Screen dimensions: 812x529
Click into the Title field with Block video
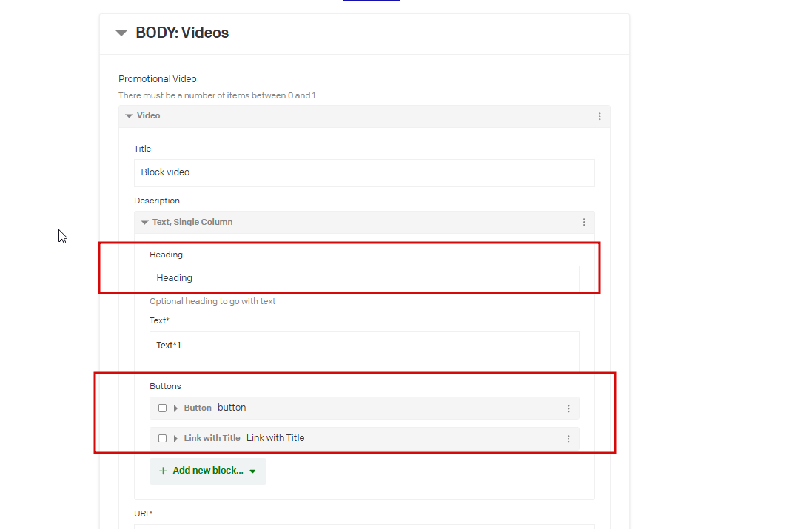[x=365, y=173]
